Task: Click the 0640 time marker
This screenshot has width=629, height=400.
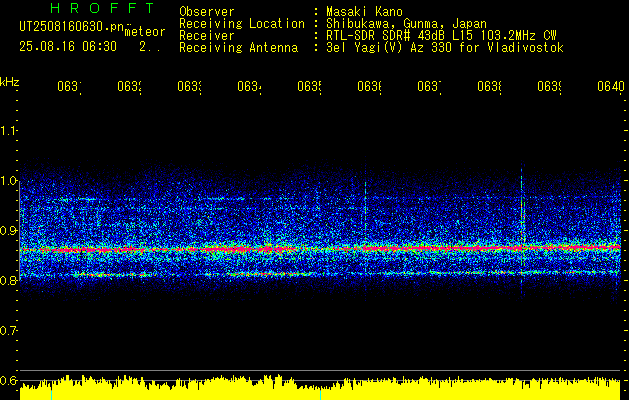Action: coord(611,86)
